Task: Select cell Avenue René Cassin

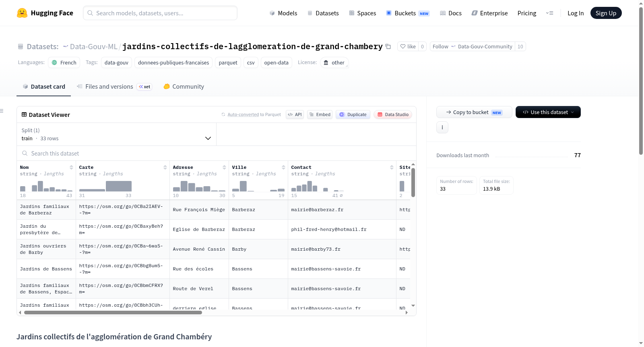Action: click(x=199, y=249)
